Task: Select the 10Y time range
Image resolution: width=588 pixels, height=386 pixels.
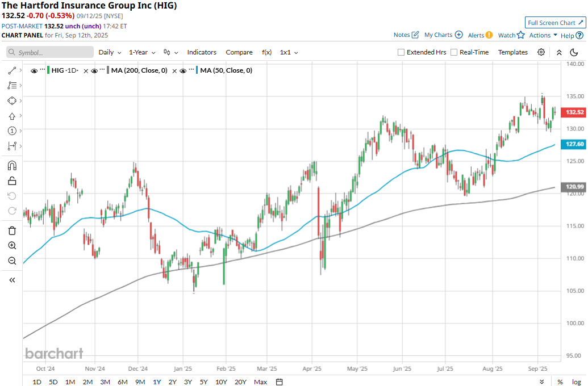Action: point(221,382)
